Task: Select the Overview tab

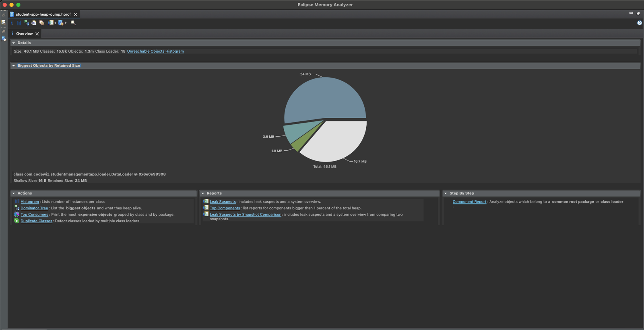Action: [x=24, y=34]
